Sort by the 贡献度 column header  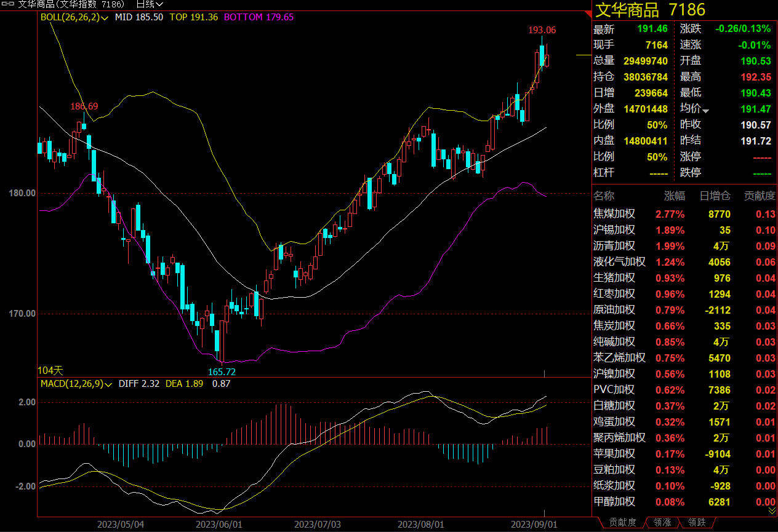[x=760, y=196]
